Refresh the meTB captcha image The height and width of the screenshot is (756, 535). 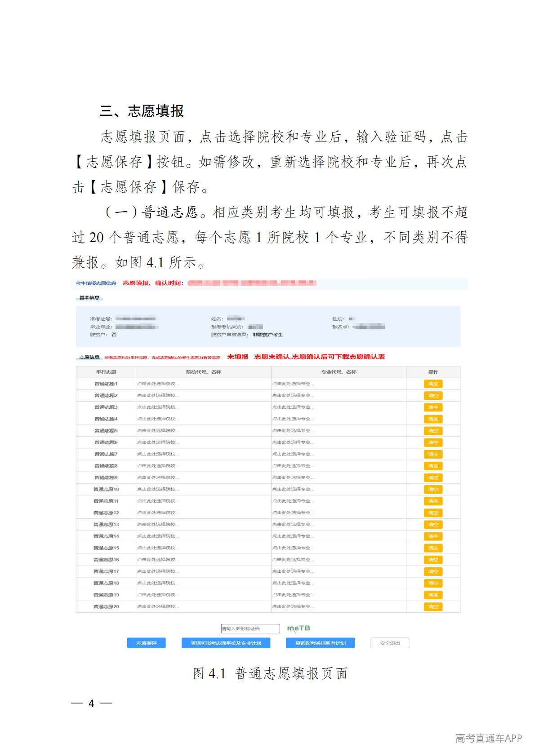[x=299, y=628]
